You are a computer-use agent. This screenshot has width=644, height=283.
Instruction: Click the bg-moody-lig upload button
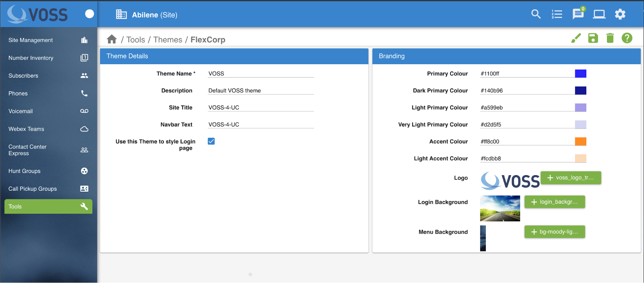(555, 232)
